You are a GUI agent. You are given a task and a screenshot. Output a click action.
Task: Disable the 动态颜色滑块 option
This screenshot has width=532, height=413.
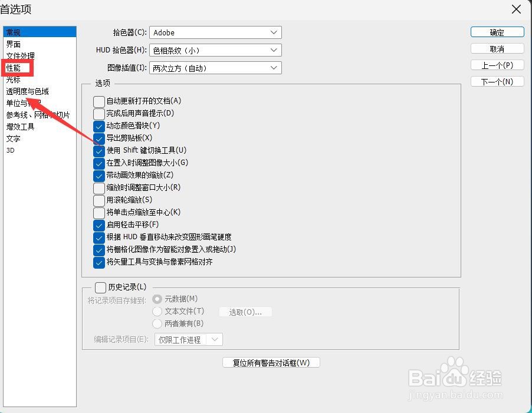[98, 126]
